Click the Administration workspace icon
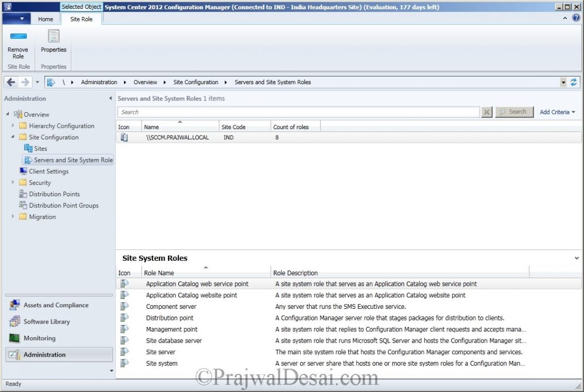The image size is (584, 392). [15, 354]
